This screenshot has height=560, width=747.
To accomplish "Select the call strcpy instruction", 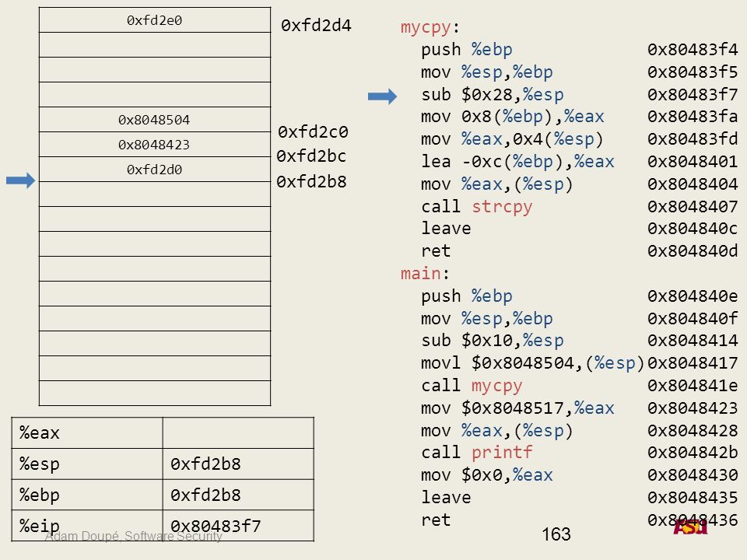I will pyautogui.click(x=477, y=207).
